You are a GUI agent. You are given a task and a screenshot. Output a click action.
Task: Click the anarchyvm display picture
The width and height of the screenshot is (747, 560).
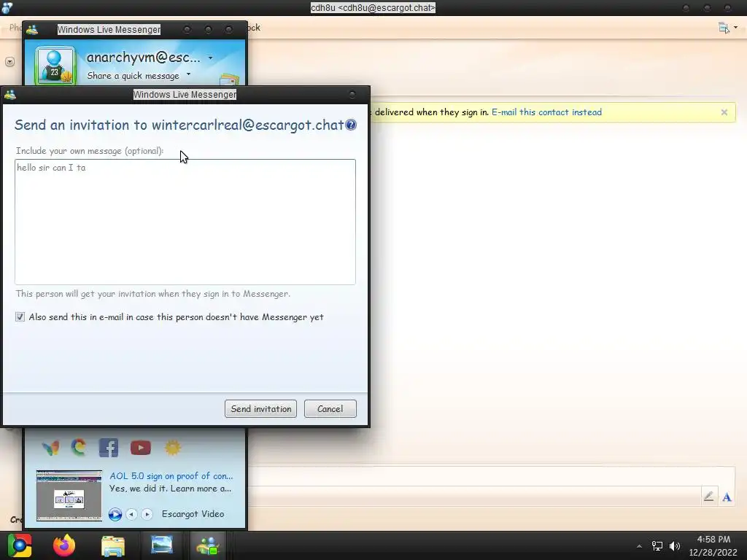click(54, 65)
